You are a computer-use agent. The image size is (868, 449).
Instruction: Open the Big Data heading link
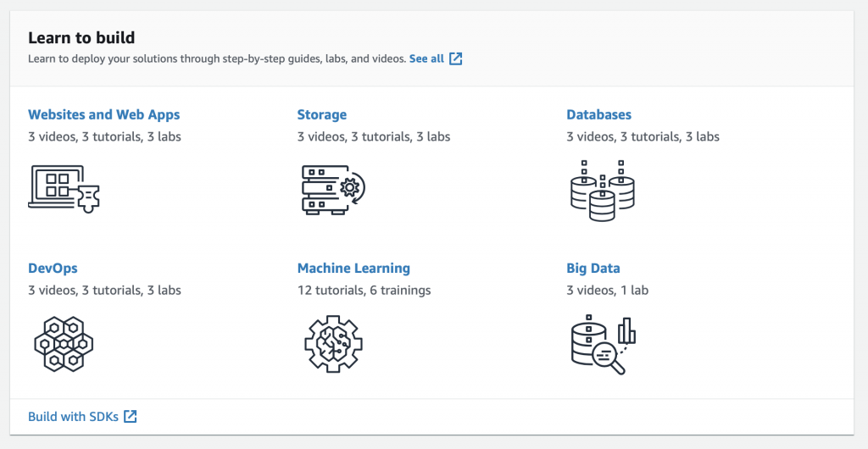click(x=593, y=269)
